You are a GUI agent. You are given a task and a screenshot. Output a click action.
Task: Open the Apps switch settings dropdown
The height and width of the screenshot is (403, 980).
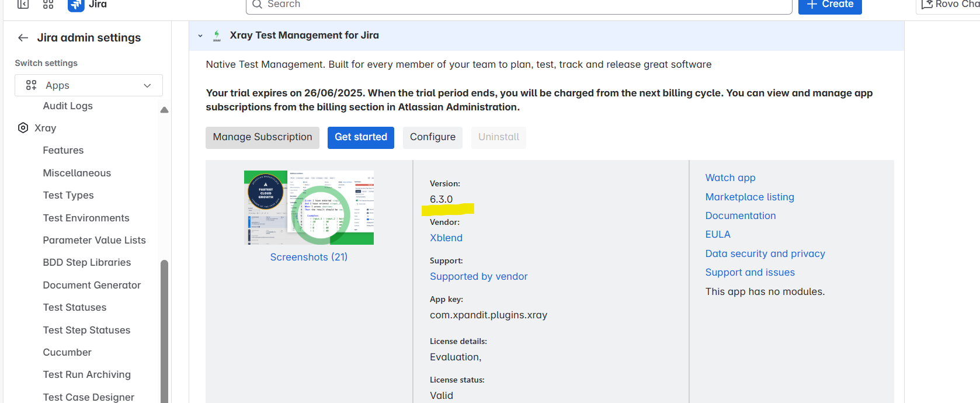point(89,85)
